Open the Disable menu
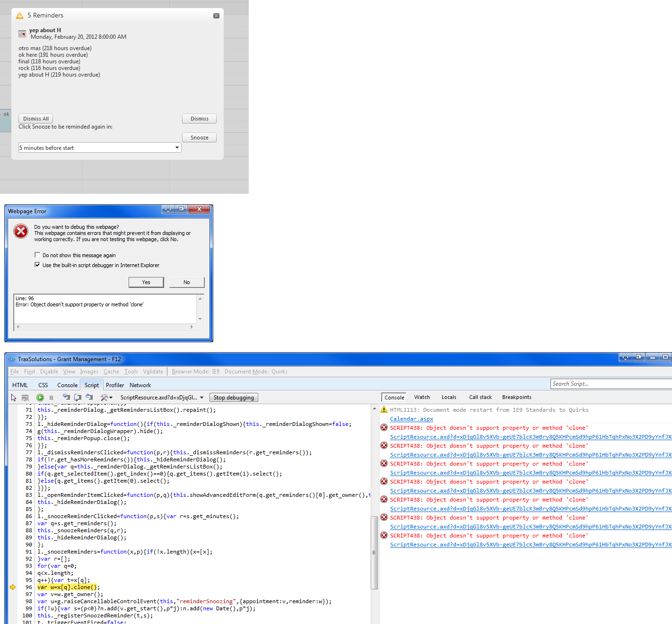Image resolution: width=672 pixels, height=624 pixels. [49, 372]
